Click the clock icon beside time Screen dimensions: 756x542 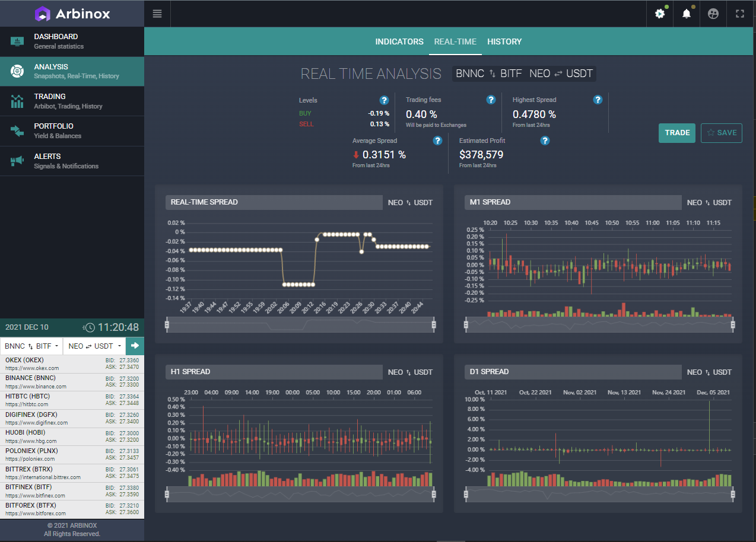click(89, 327)
